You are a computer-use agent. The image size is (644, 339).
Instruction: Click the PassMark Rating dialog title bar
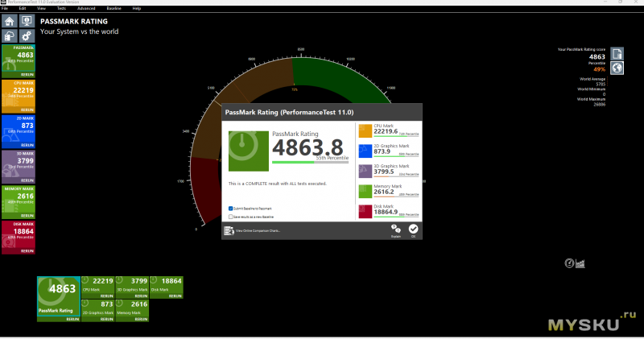click(x=321, y=112)
